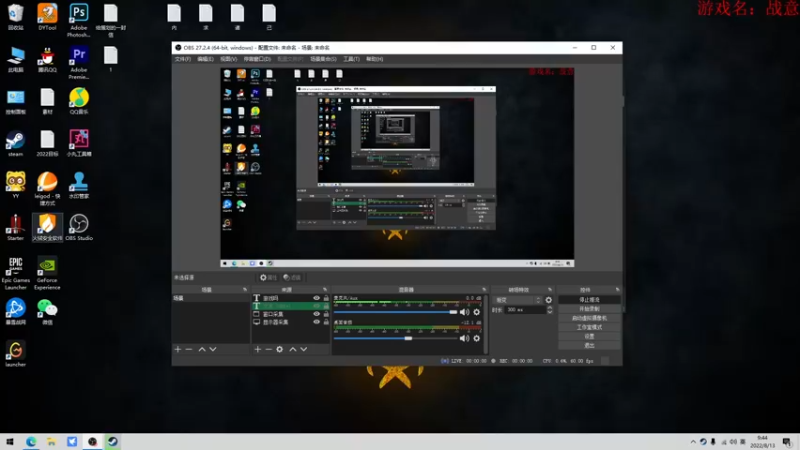Open Adobe Premiere desktop shortcut

(79, 62)
